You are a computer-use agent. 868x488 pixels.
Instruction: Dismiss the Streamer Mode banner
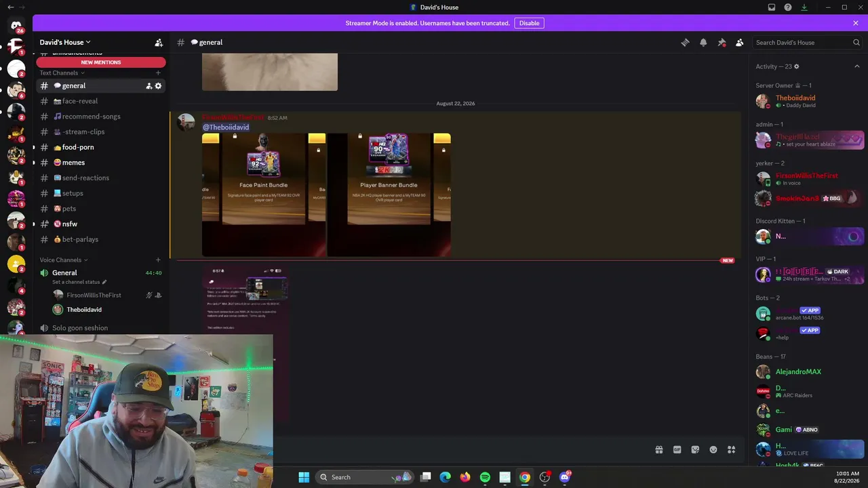(856, 23)
